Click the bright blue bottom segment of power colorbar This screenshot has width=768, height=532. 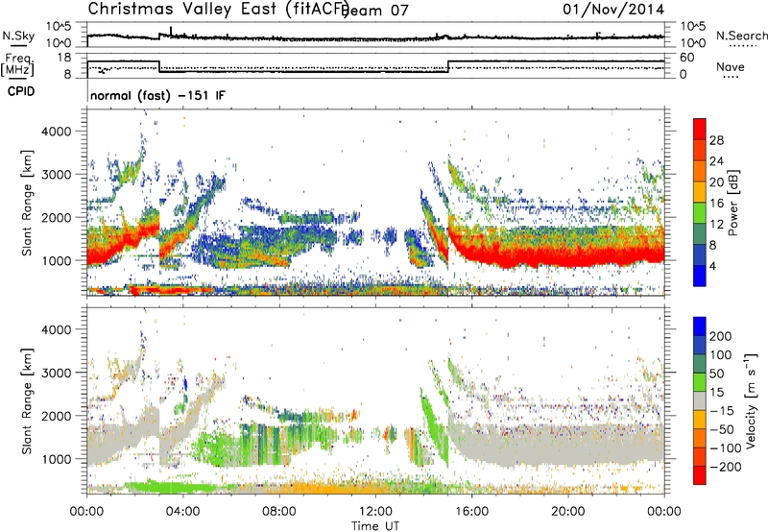700,276
